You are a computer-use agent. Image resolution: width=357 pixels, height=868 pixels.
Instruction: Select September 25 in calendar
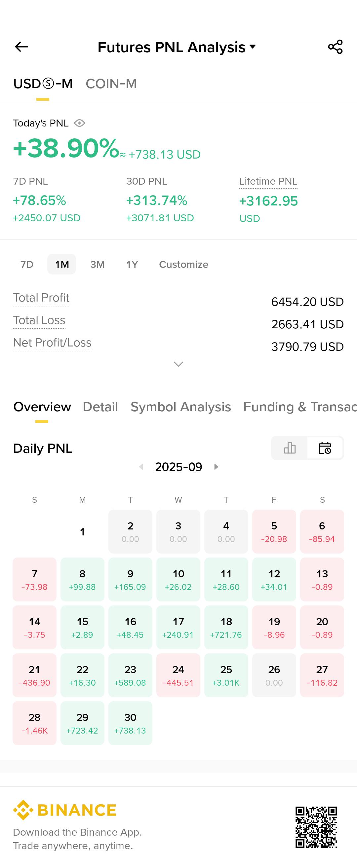click(x=226, y=675)
